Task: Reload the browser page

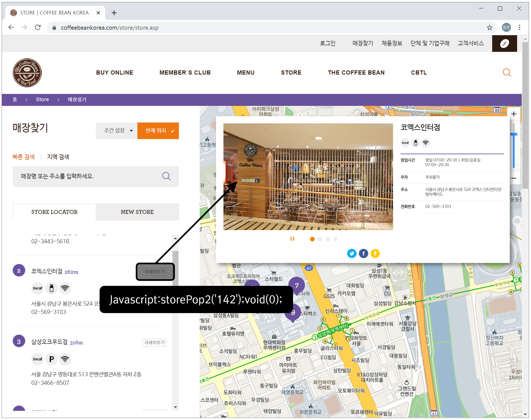Action: (x=38, y=27)
